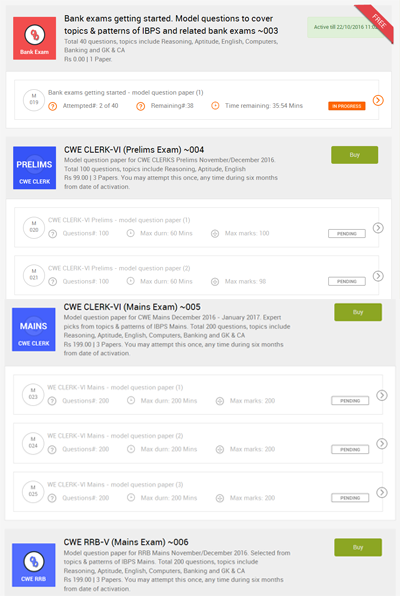Expand Prelims model question paper (1) arrow

coord(378,228)
